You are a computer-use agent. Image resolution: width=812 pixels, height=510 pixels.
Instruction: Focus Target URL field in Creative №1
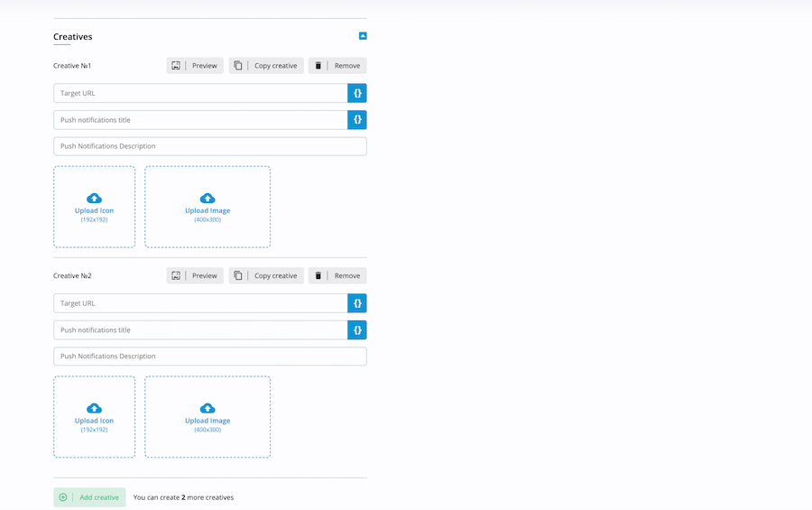[x=200, y=93]
